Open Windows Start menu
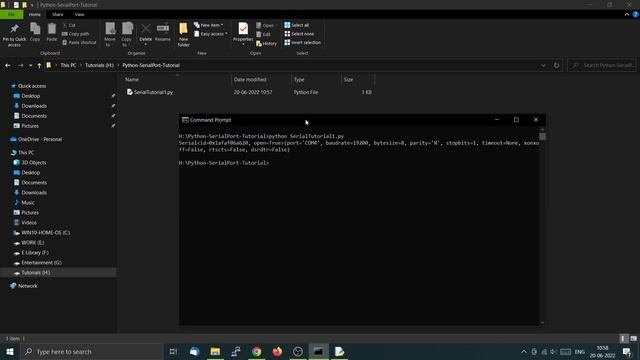Screen dimensions: 640x360 10,351
